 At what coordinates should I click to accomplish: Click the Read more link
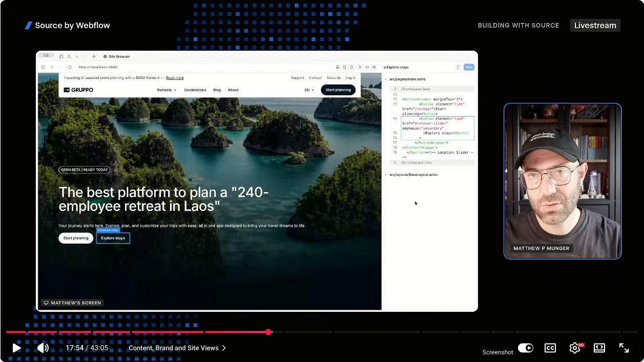175,78
